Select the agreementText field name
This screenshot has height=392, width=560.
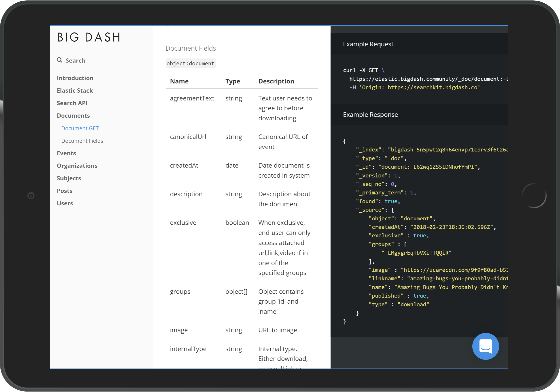(192, 98)
